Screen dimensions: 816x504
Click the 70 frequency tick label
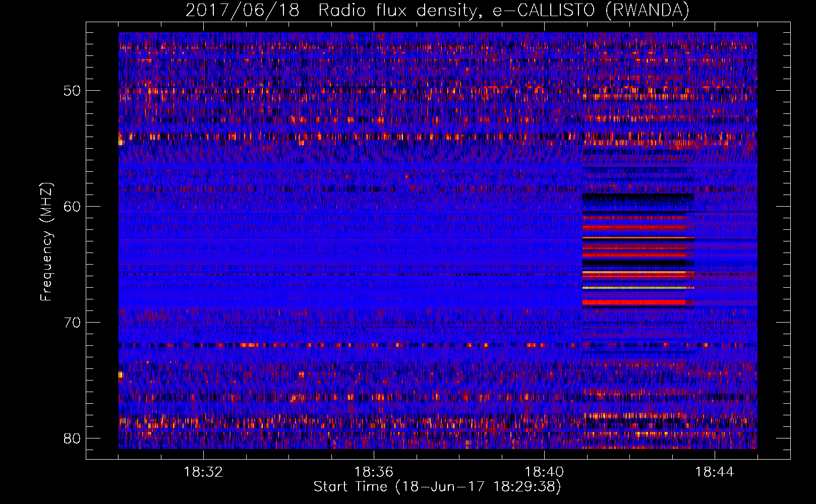click(72, 322)
